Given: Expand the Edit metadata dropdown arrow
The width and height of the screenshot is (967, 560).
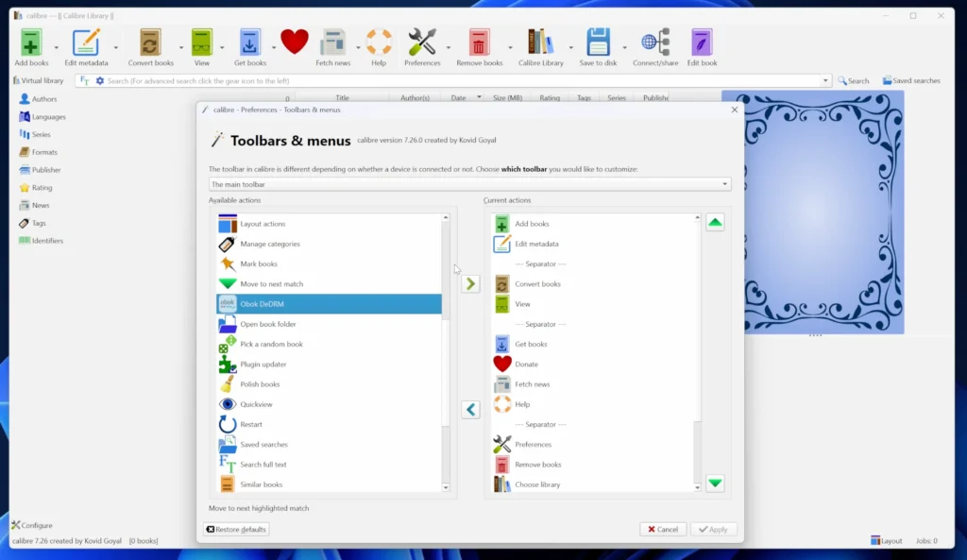Looking at the screenshot, I should 115,47.
